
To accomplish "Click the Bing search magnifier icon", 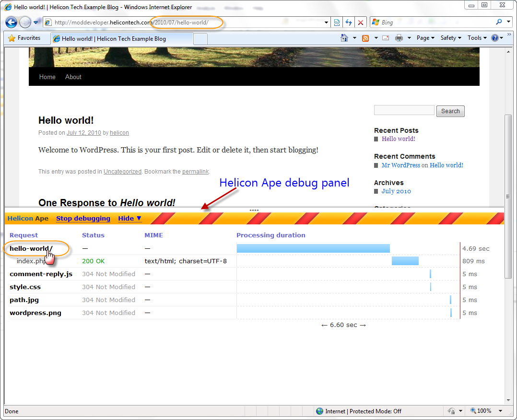I will [499, 22].
